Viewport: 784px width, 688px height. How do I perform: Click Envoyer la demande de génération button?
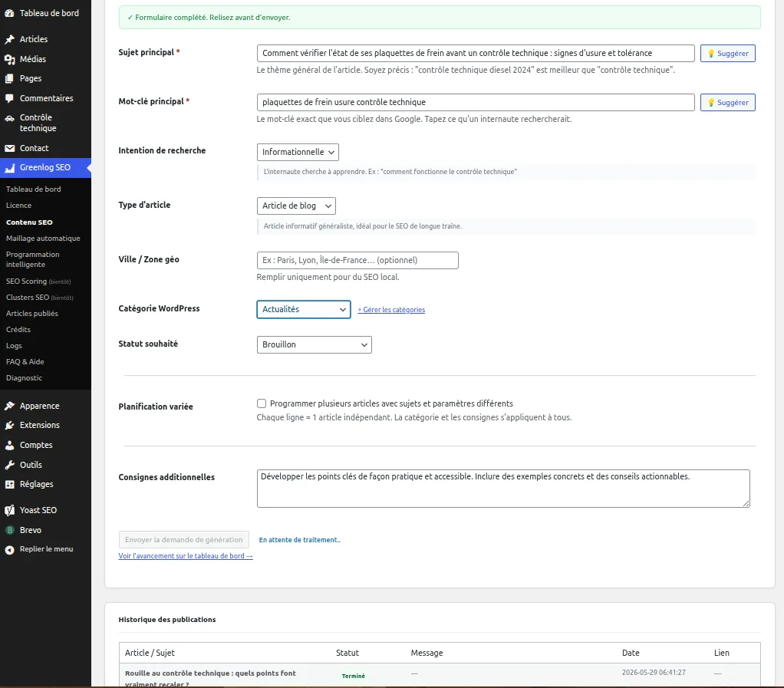pos(183,540)
